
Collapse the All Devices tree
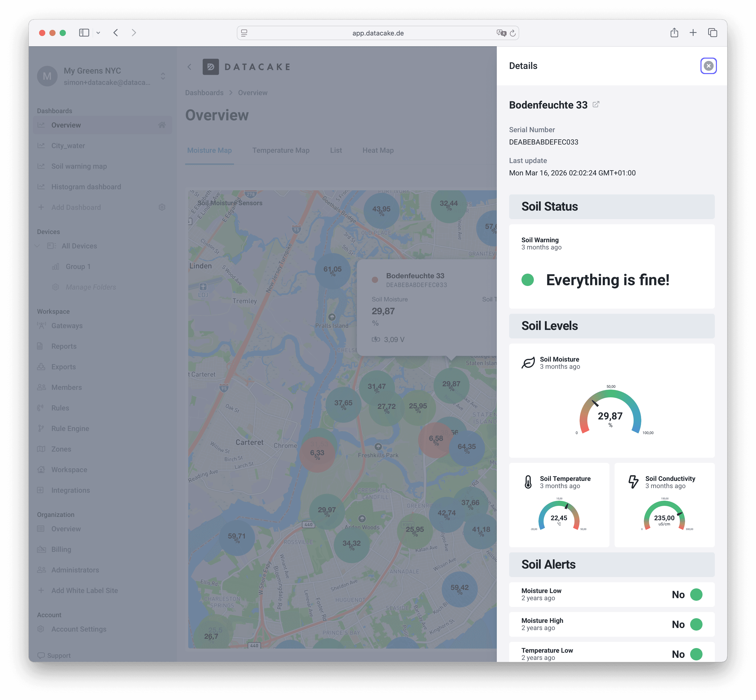point(38,246)
